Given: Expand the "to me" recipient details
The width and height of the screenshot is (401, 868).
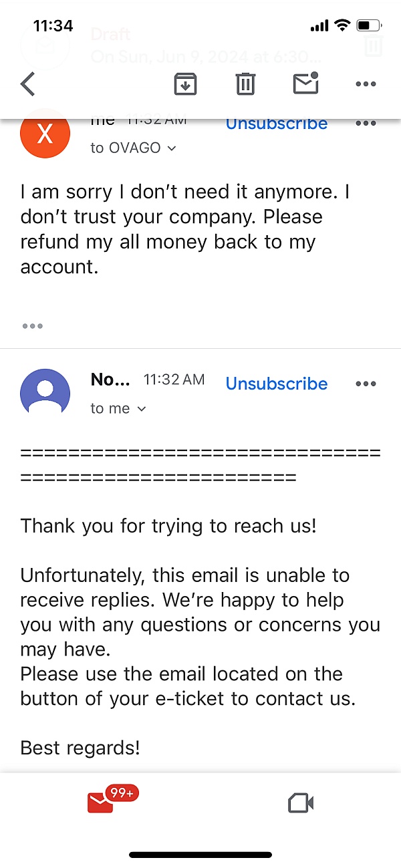Looking at the screenshot, I should click(118, 408).
